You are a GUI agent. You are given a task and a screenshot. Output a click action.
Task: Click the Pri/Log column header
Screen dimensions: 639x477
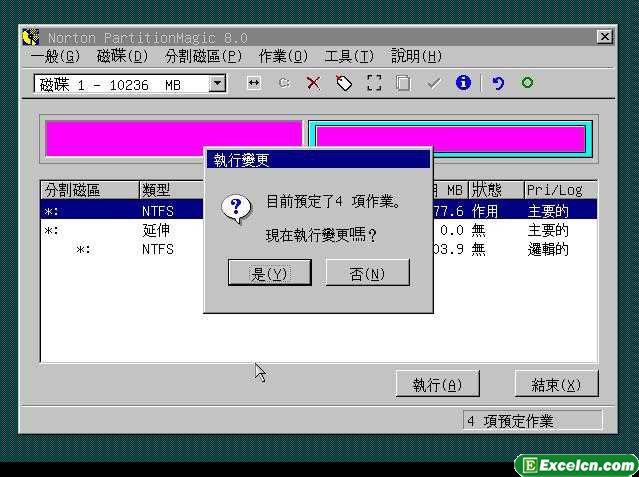point(561,190)
